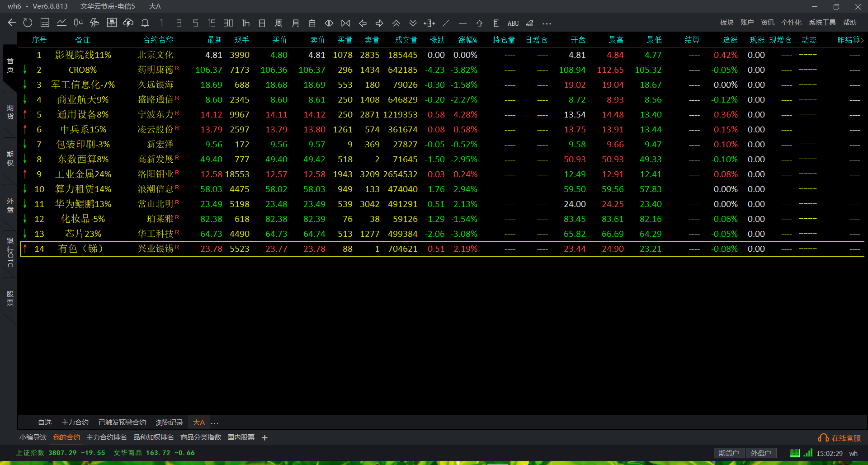The width and height of the screenshot is (868, 465).
Task: Select the 5-minute period button
Action: pos(195,23)
